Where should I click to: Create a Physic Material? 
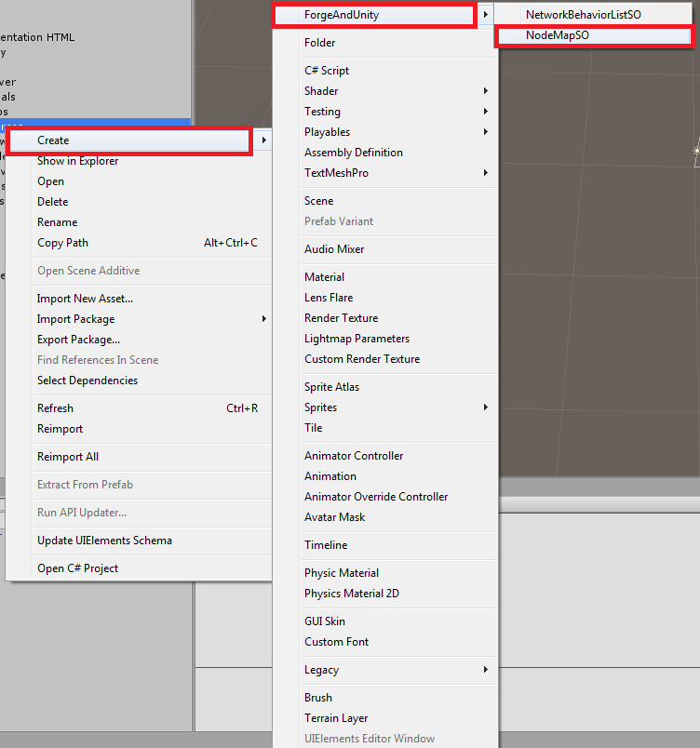(x=385, y=573)
